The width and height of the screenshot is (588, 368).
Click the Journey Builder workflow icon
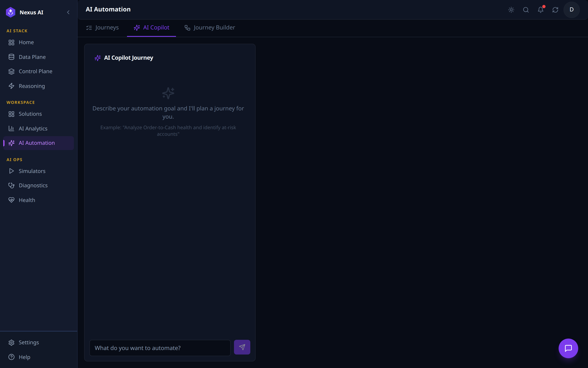click(187, 28)
